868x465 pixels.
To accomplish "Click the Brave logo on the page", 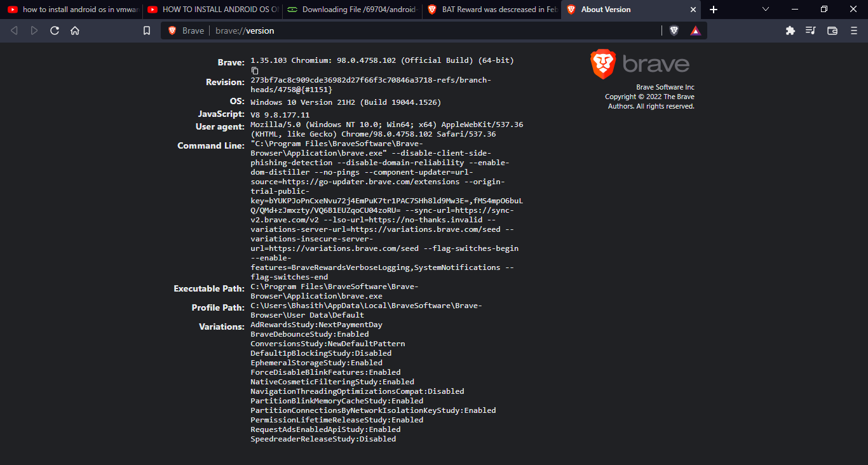I will [x=640, y=64].
